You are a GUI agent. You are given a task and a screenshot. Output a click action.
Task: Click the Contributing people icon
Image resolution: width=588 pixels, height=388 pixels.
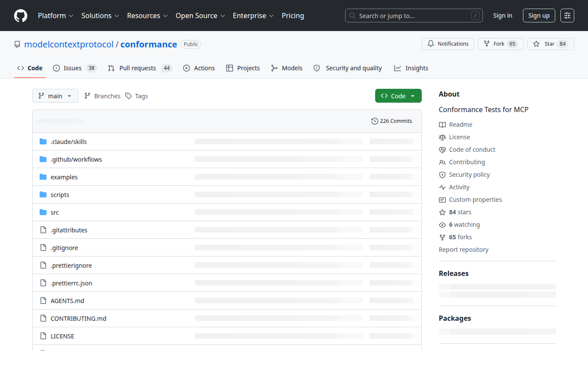(442, 162)
